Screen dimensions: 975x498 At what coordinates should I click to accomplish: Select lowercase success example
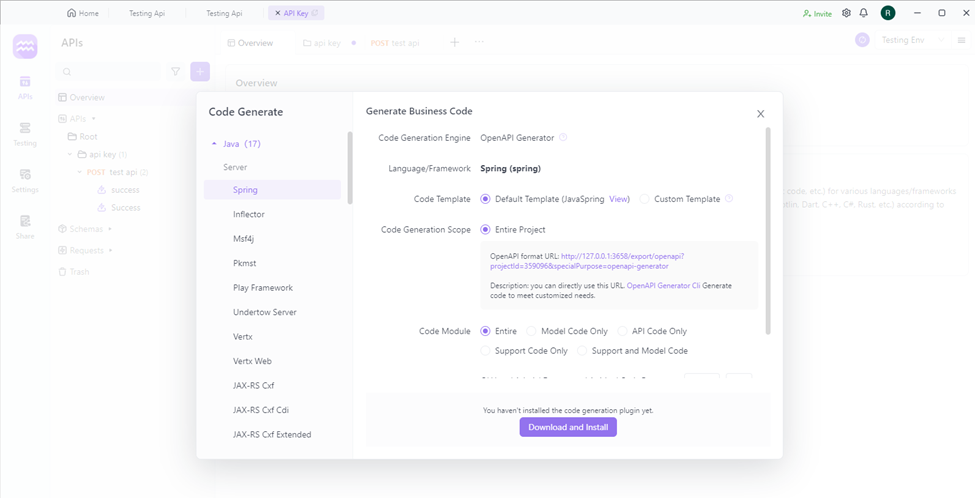point(125,190)
